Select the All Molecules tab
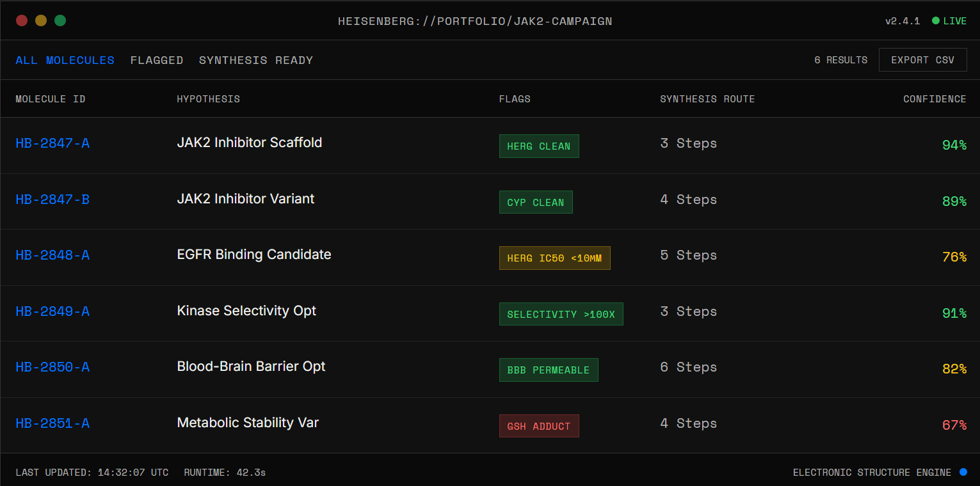This screenshot has width=980, height=486. [65, 60]
